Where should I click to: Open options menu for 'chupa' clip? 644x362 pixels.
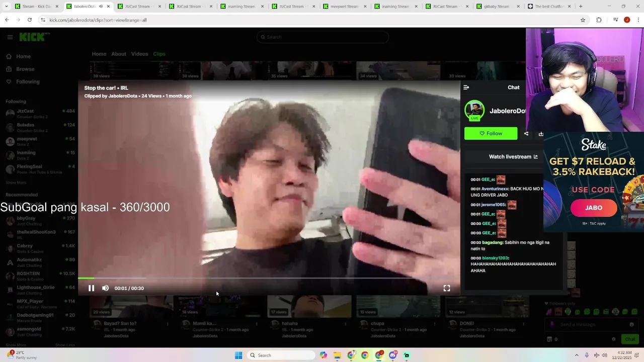[435, 324]
